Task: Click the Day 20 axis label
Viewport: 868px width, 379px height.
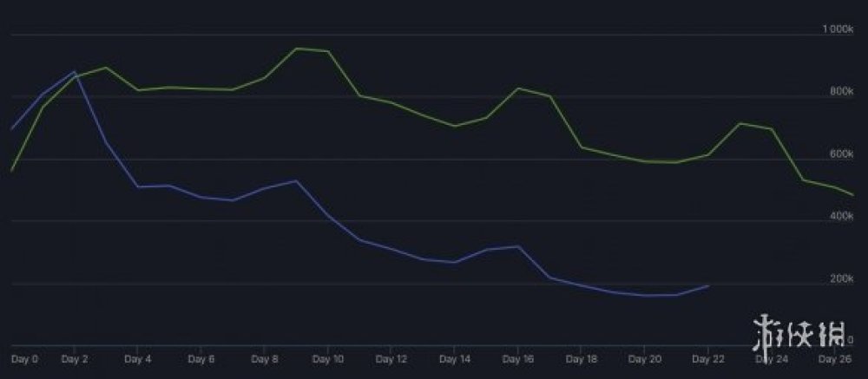Action: tap(644, 357)
